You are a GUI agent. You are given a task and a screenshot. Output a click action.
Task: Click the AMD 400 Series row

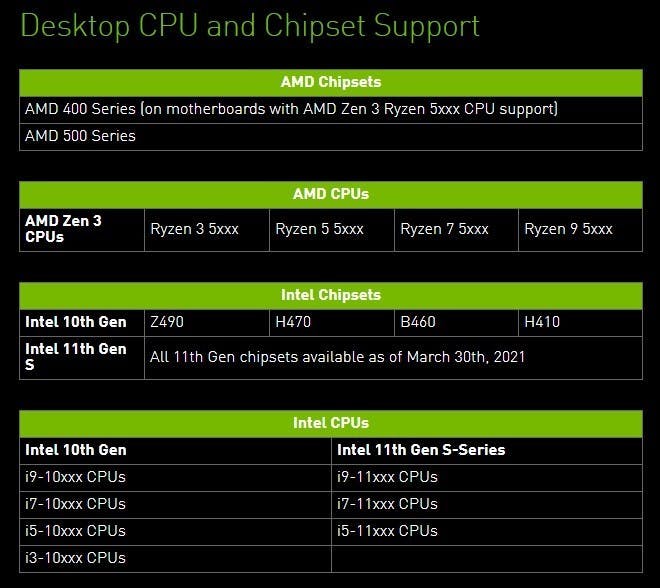[331, 110]
